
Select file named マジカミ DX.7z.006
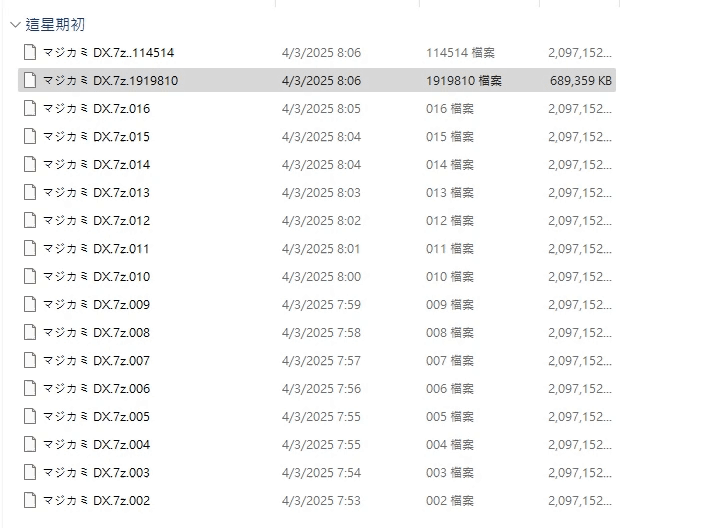point(96,388)
